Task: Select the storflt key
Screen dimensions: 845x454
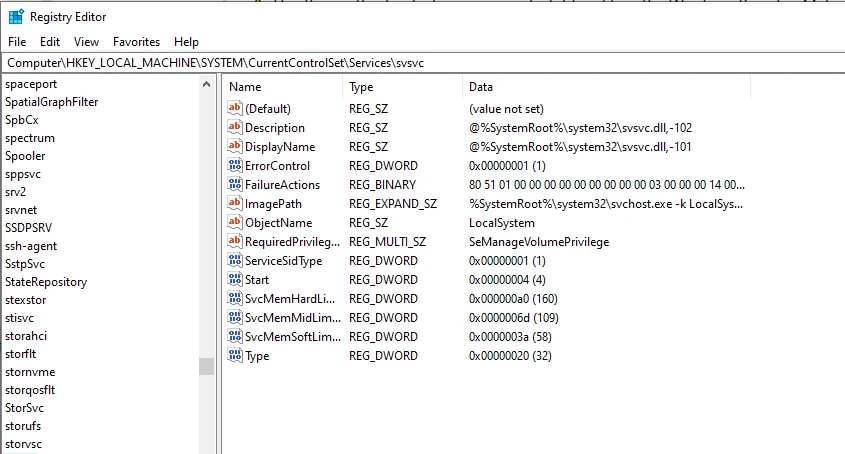Action: [20, 354]
